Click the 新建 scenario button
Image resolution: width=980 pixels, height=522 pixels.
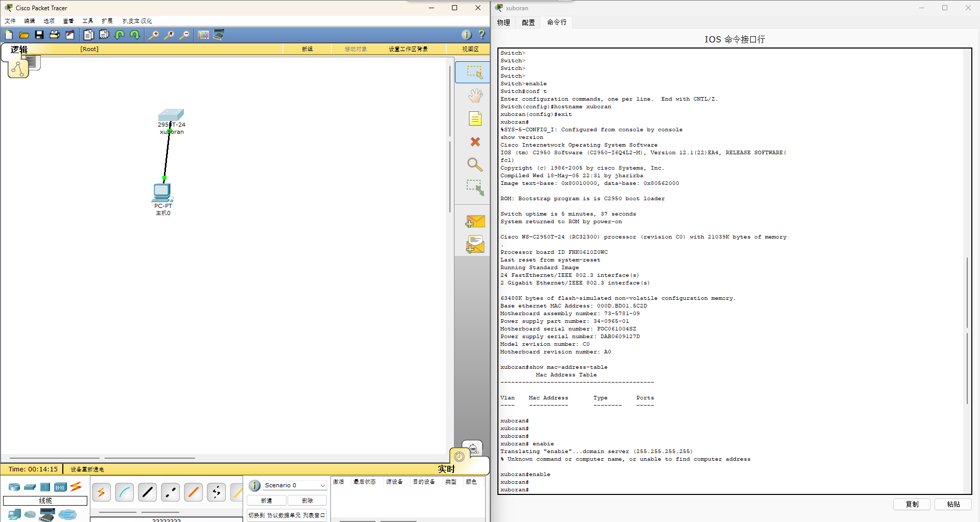[x=267, y=501]
